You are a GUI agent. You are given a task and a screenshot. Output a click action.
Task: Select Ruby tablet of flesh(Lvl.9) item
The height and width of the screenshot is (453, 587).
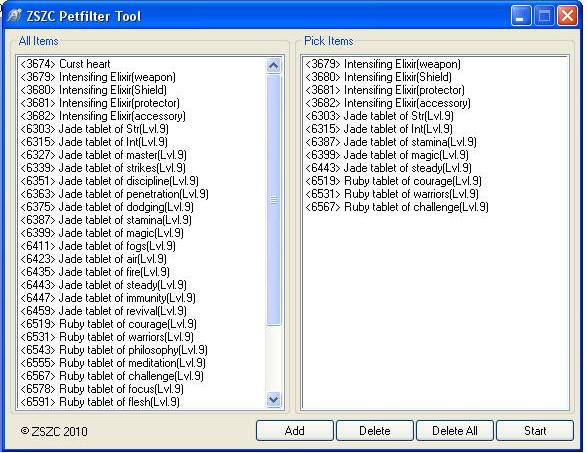(x=100, y=402)
